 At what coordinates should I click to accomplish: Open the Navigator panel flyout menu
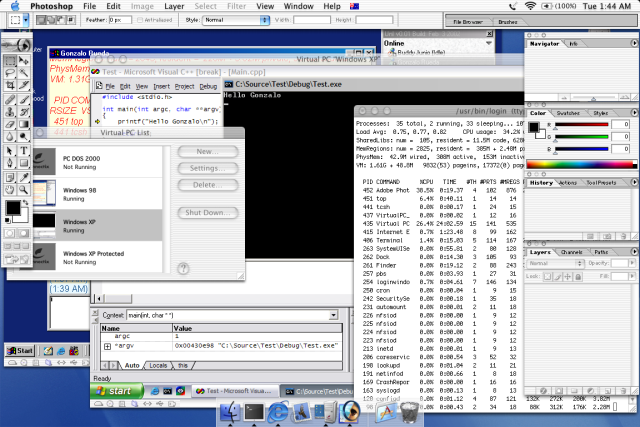[x=634, y=43]
